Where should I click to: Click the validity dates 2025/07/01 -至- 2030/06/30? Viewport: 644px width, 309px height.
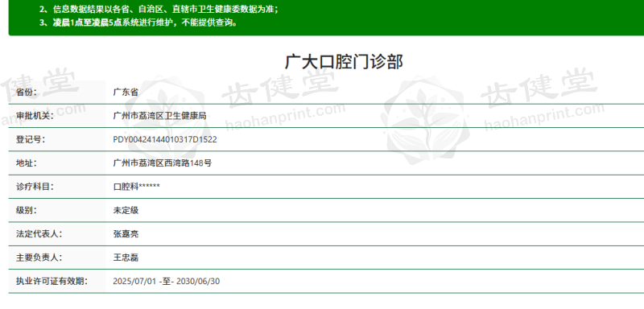click(167, 281)
